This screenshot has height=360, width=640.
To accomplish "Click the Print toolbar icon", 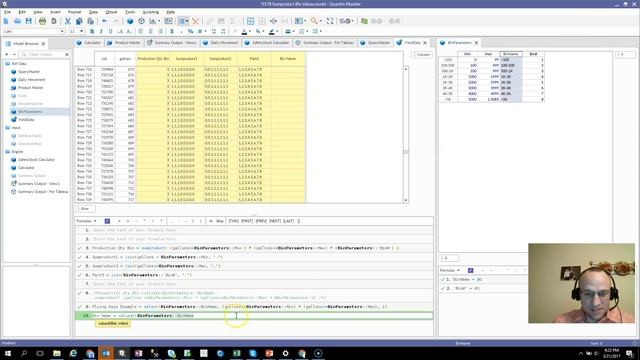I will (42, 21).
